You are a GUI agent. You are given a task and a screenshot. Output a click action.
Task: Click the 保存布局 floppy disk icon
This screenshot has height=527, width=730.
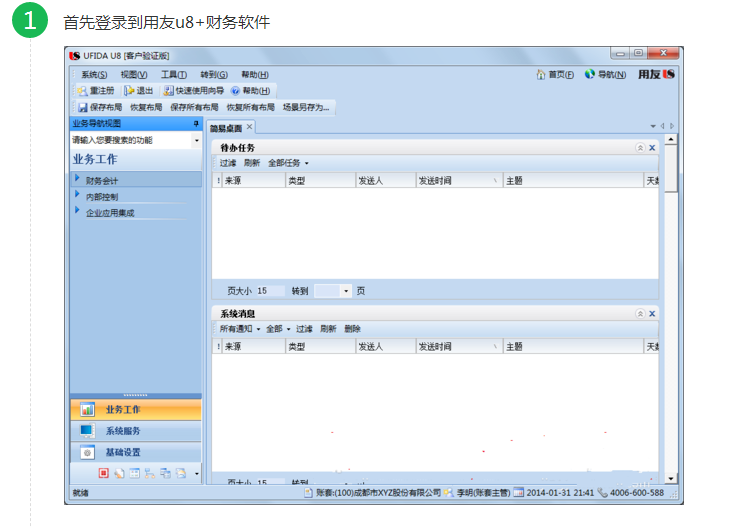pos(83,108)
